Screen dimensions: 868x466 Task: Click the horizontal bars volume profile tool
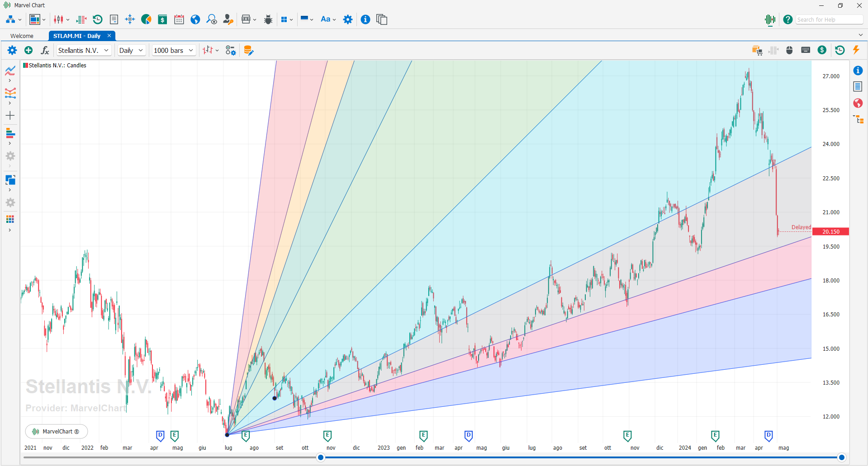click(x=10, y=133)
